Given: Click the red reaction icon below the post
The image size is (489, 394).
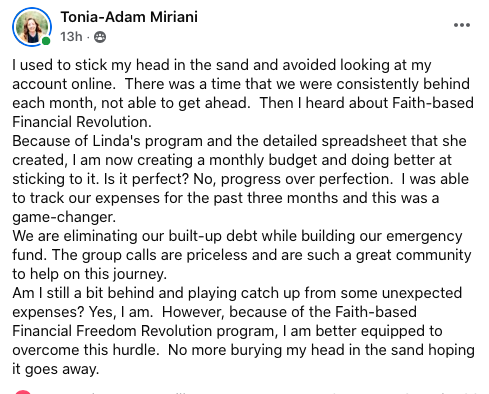Looking at the screenshot, I should pos(23,392).
